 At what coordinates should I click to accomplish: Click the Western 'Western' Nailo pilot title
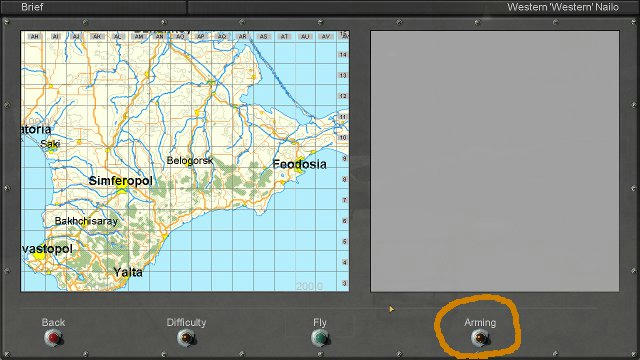click(x=563, y=7)
